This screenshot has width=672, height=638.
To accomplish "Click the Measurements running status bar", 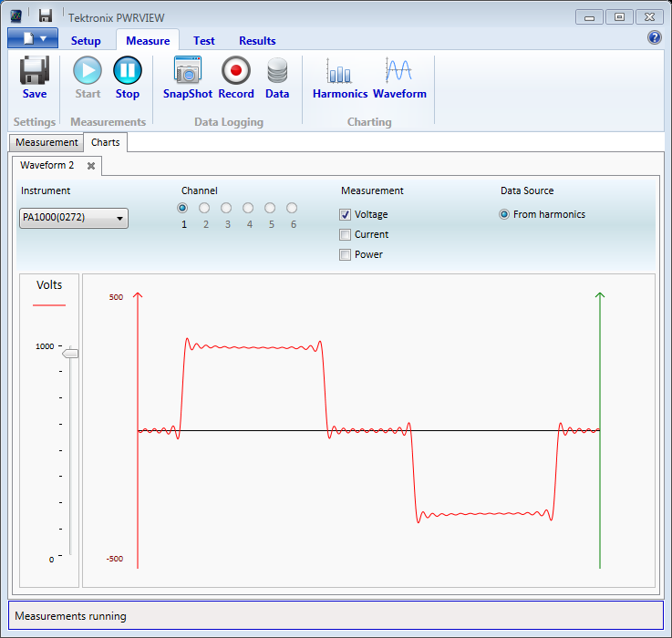I will pyautogui.click(x=336, y=616).
